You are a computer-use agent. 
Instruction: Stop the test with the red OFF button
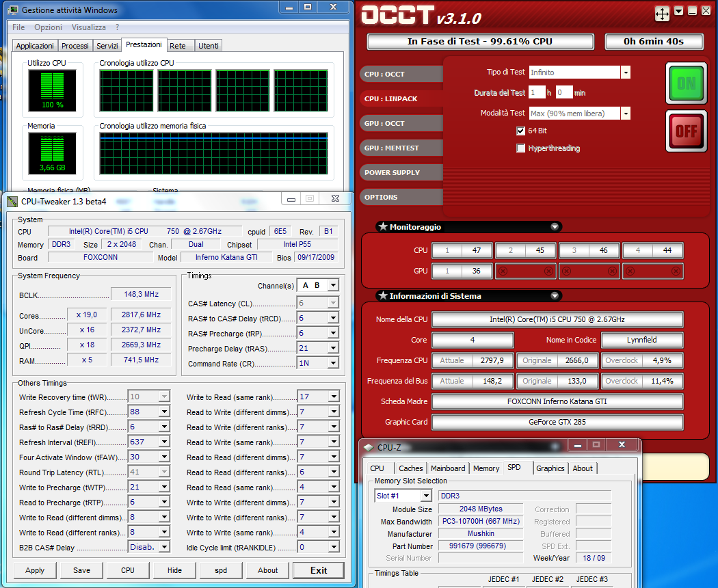pos(687,131)
